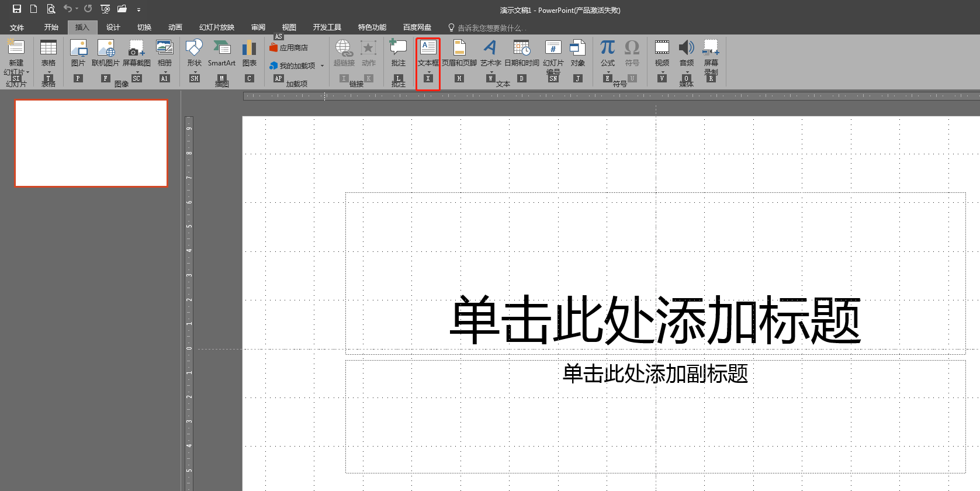Open the Special Features tab (特色功能)
Screen dimensions: 980x491
click(372, 27)
